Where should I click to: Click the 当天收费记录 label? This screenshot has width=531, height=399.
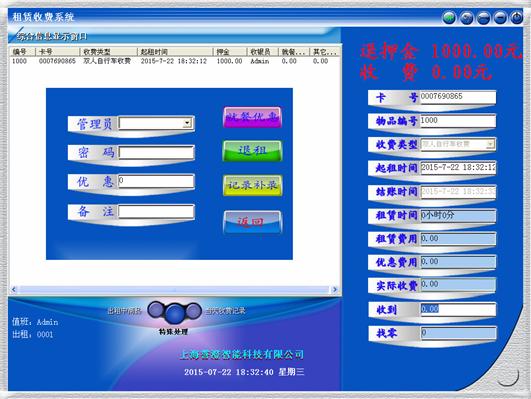tap(225, 311)
